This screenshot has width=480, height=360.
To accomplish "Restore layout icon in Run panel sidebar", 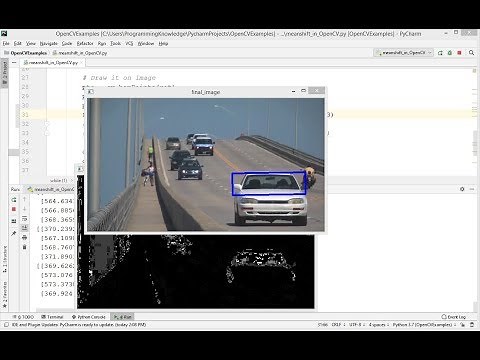I will 14,221.
